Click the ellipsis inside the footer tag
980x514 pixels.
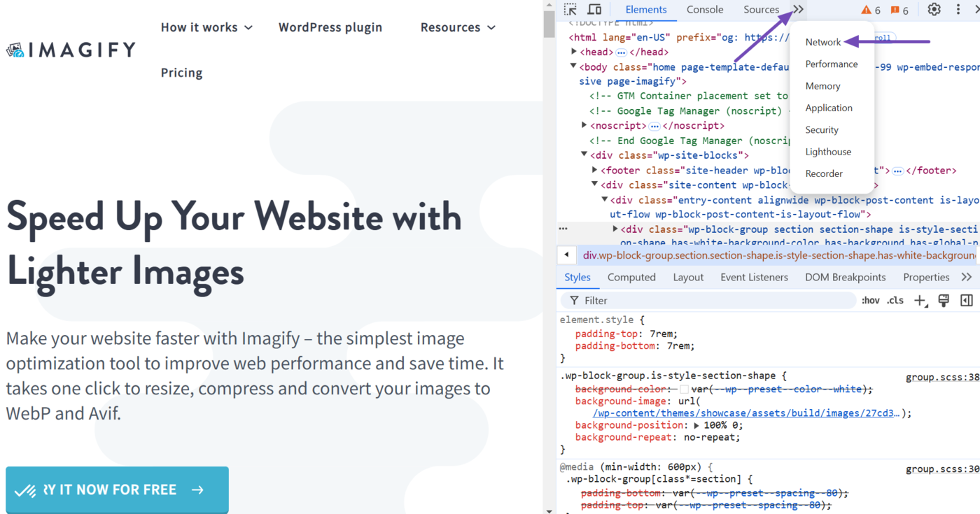pos(897,171)
